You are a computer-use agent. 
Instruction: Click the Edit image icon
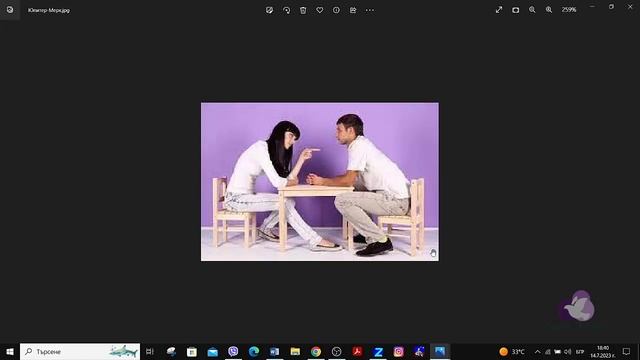(x=269, y=10)
